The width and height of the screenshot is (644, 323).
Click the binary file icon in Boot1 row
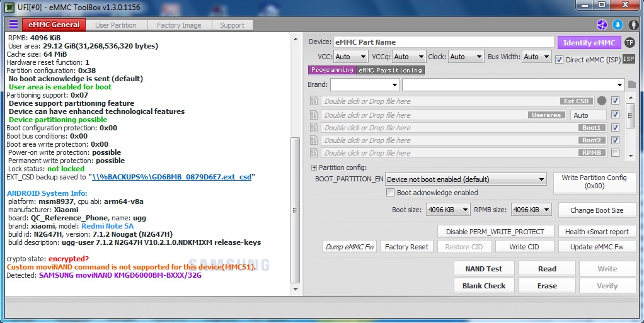[314, 128]
